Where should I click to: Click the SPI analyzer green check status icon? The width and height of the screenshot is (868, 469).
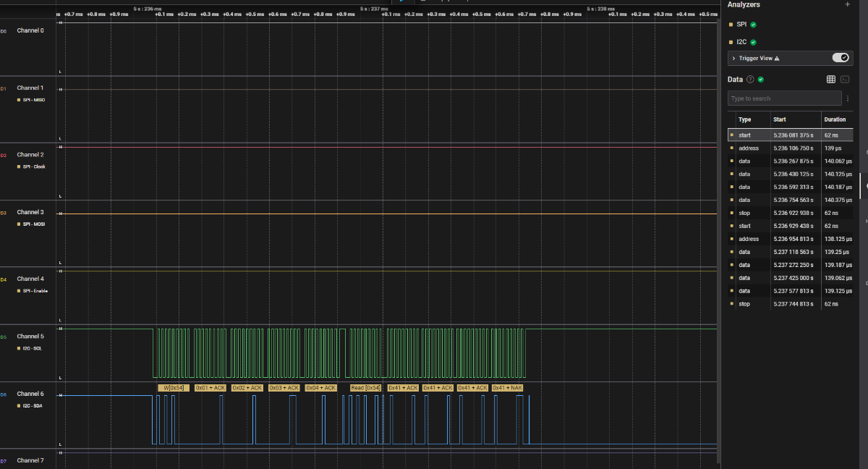[x=753, y=25]
